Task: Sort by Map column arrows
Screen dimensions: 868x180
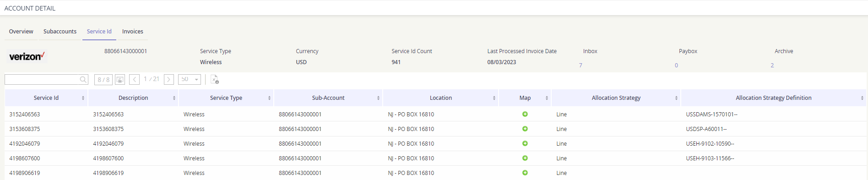Action: coord(547,98)
